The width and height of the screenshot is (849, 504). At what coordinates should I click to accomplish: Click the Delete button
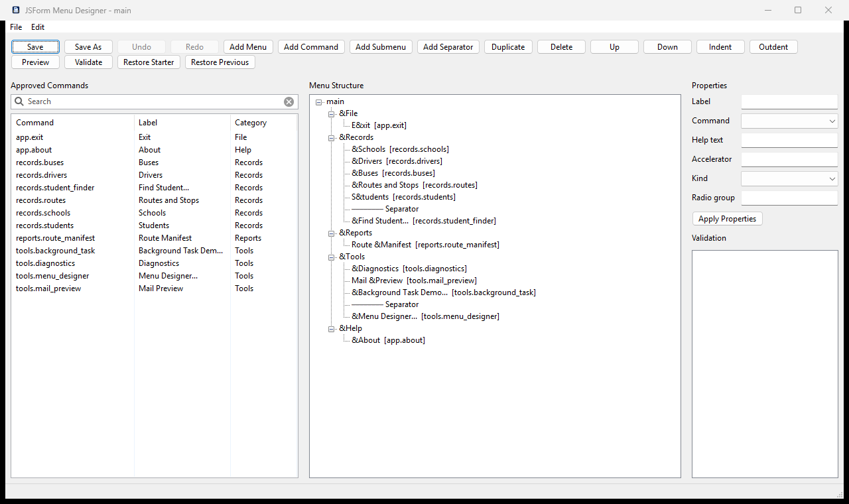(x=561, y=47)
